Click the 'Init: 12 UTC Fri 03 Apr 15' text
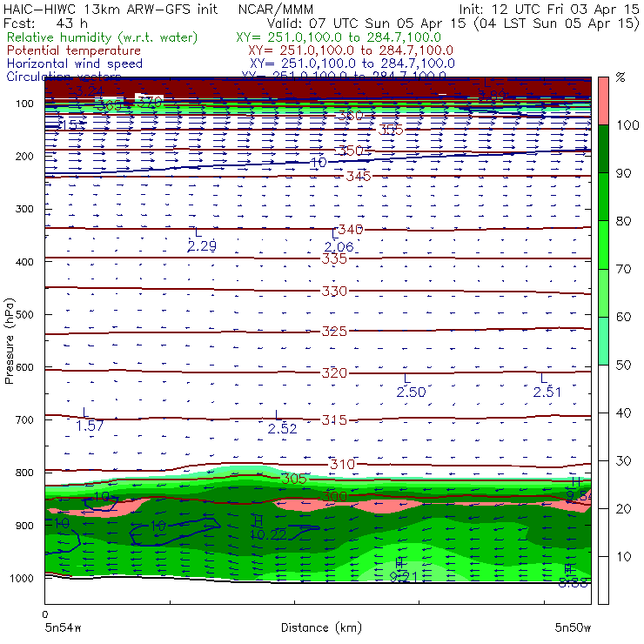Screen dimensions: 644x644 [549, 10]
